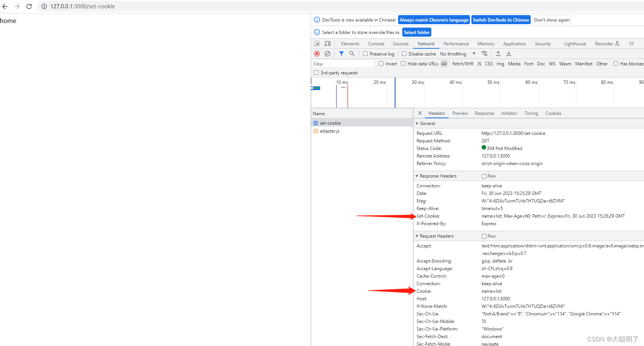Click the set-cookie document icon

tap(316, 123)
